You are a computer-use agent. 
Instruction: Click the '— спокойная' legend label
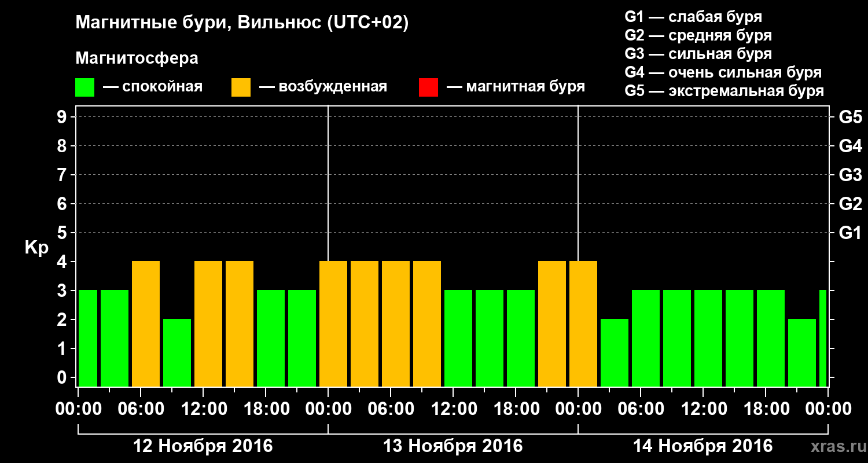click(x=152, y=87)
